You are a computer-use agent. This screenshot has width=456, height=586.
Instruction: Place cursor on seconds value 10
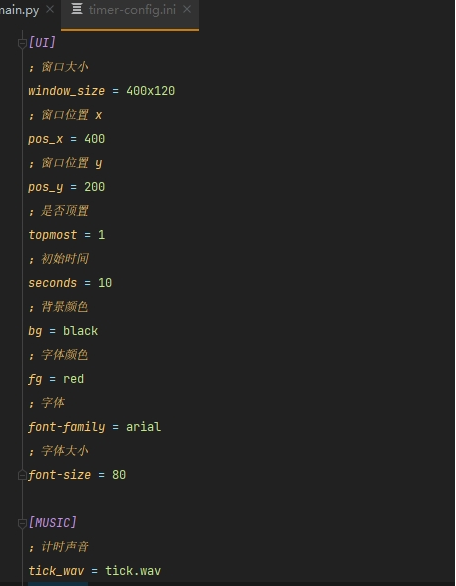coord(105,283)
